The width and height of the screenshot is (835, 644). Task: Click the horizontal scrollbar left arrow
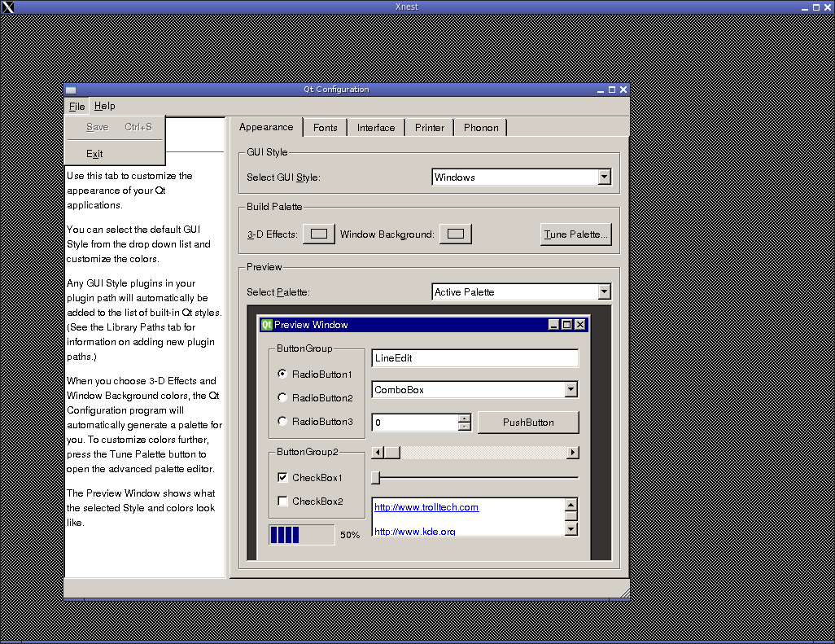[x=377, y=453]
